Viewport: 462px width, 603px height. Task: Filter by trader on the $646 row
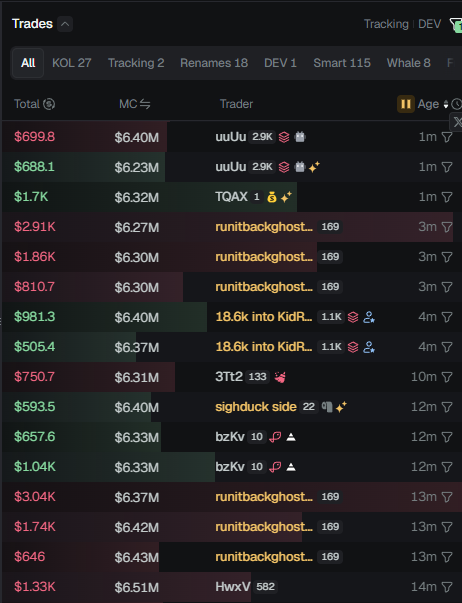pyautogui.click(x=447, y=557)
